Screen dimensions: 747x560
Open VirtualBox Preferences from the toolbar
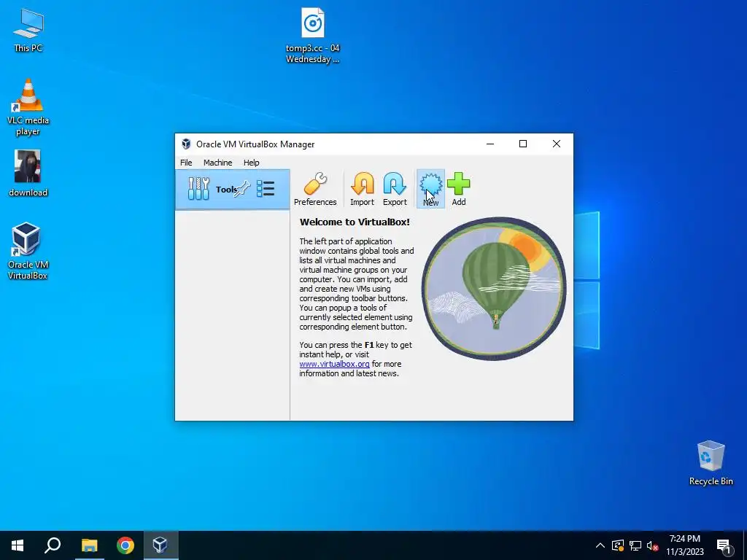[x=315, y=189]
